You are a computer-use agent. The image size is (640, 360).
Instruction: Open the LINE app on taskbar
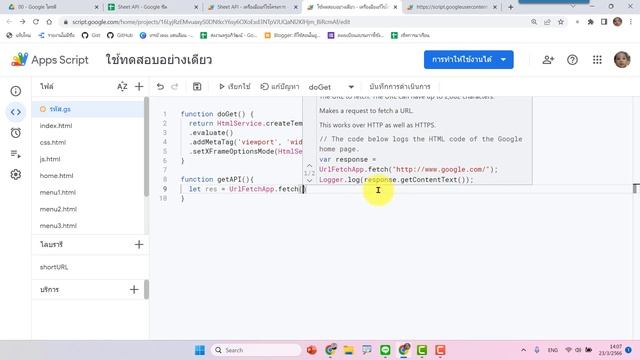[385, 350]
